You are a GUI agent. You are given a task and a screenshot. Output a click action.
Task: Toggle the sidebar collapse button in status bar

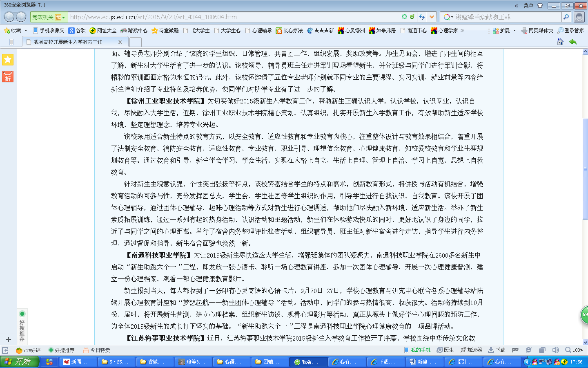5,350
